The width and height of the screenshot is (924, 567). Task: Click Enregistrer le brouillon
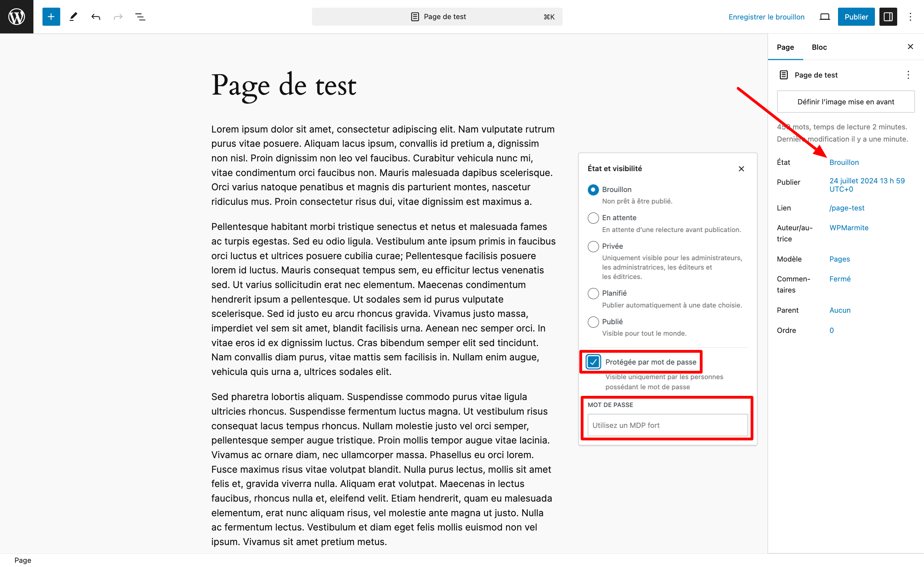(766, 16)
